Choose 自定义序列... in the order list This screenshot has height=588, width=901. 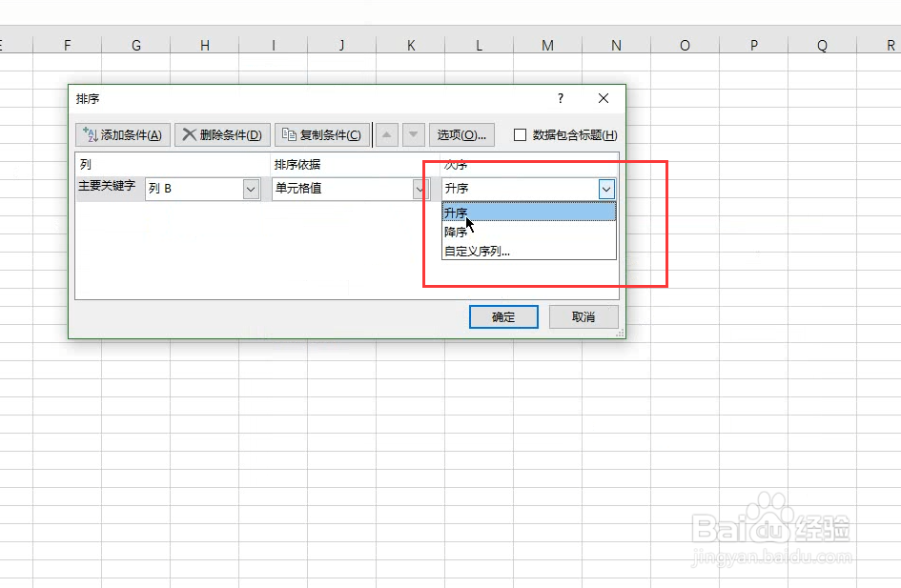tap(528, 251)
